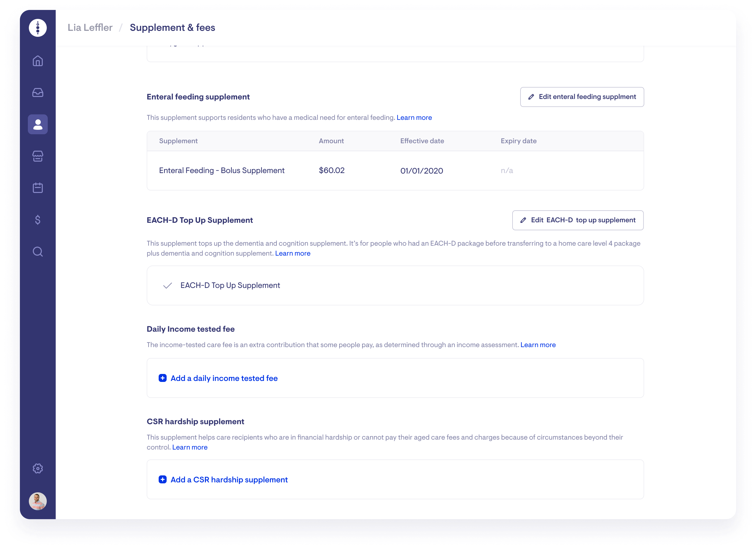Open Learn more for enteral feeding supplement
Viewport: 756px width, 549px height.
414,118
